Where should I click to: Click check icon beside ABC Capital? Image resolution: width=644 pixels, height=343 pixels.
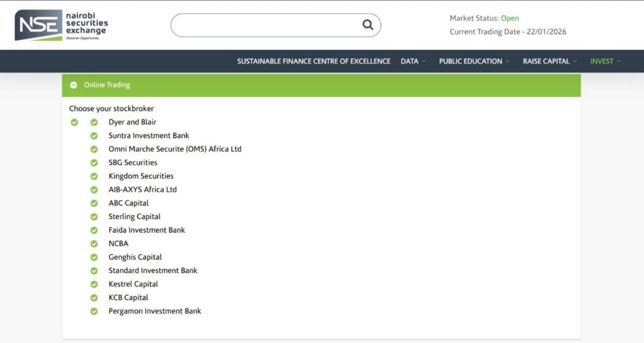click(x=94, y=203)
